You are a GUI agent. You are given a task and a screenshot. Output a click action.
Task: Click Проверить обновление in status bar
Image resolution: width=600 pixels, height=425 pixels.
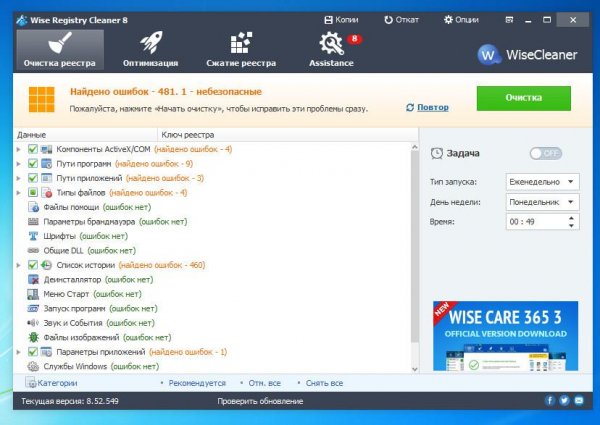(260, 401)
